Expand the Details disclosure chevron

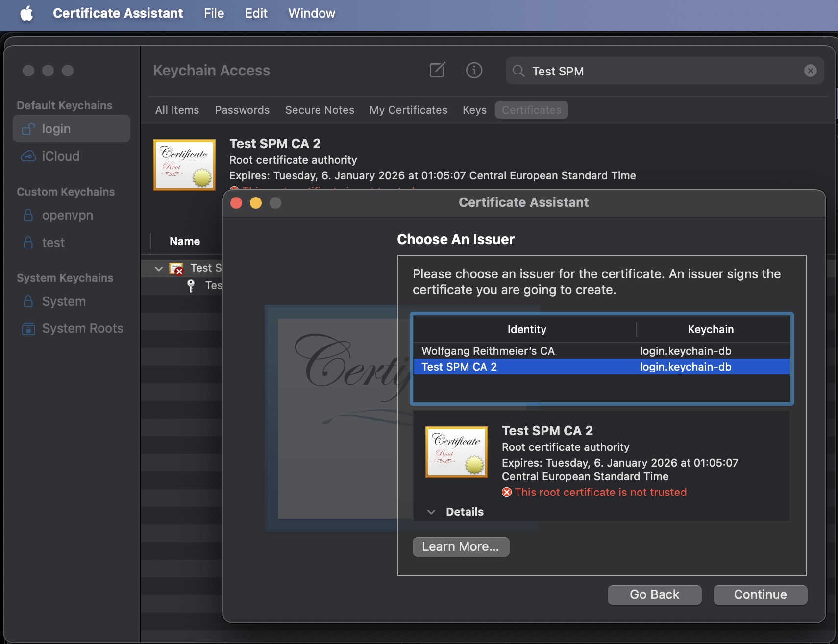coord(431,512)
